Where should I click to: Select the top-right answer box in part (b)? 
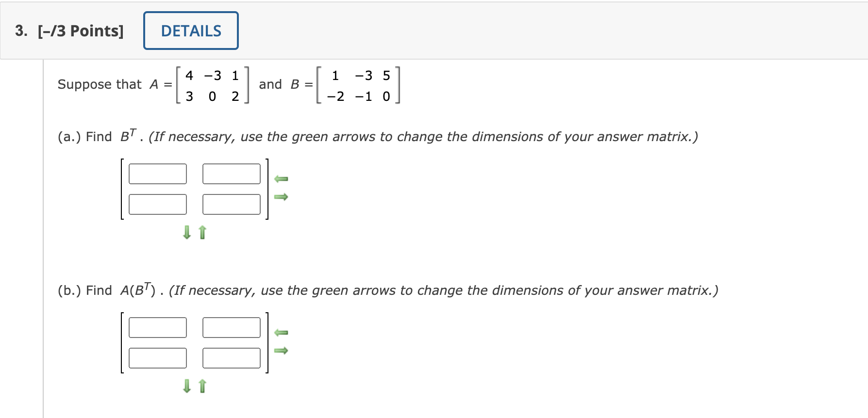(232, 327)
